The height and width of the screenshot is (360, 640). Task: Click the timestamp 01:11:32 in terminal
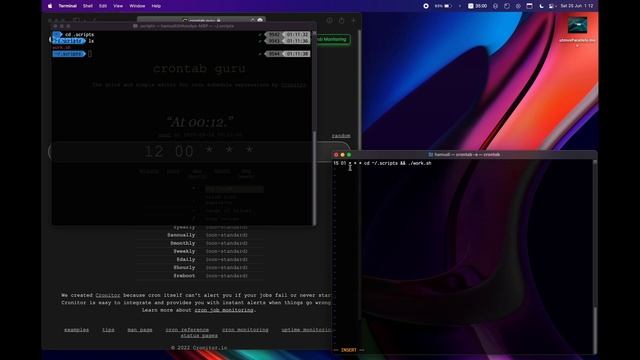(297, 35)
